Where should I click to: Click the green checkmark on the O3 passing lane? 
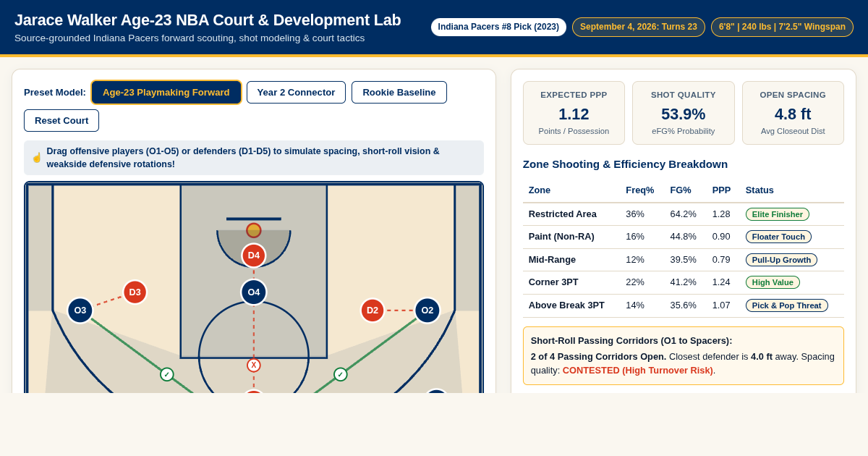[167, 374]
